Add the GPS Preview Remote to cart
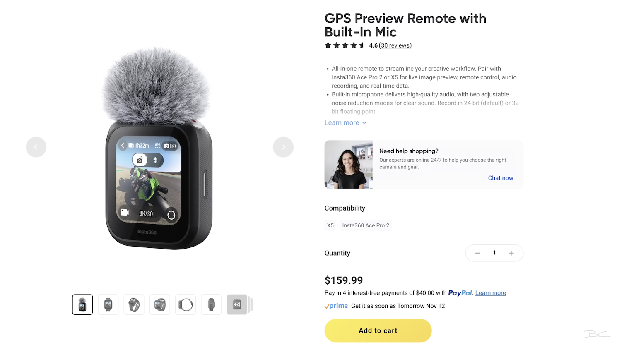 [378, 330]
